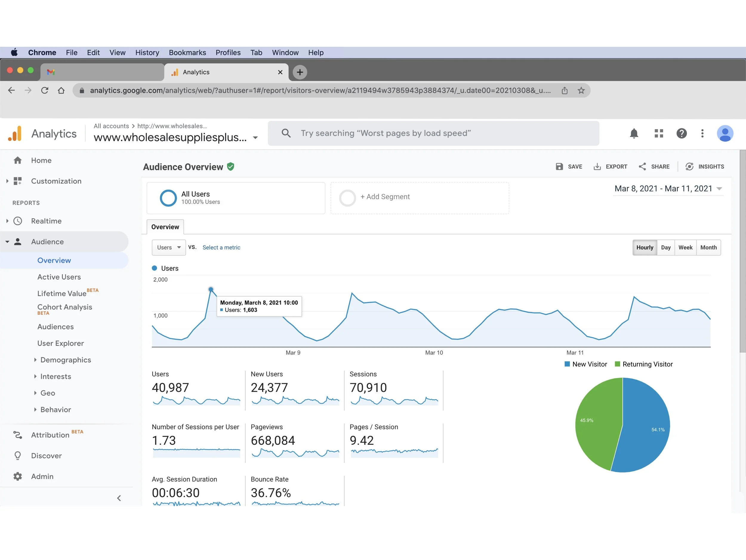The width and height of the screenshot is (746, 560).
Task: Switch chart granularity to Week
Action: [685, 248]
